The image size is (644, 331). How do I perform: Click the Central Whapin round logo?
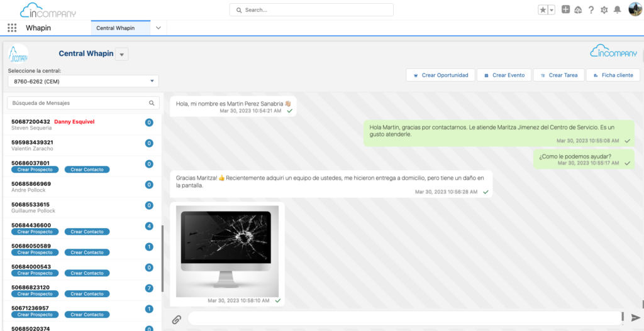(18, 54)
